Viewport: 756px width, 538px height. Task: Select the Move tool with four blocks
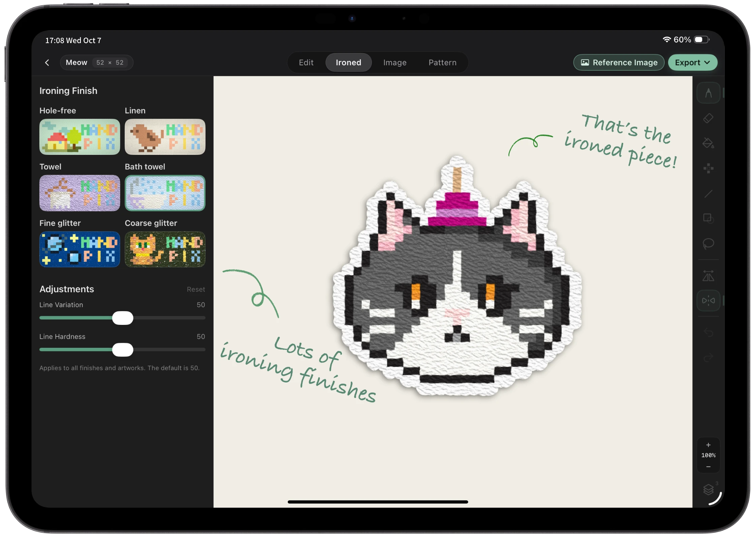(x=708, y=168)
